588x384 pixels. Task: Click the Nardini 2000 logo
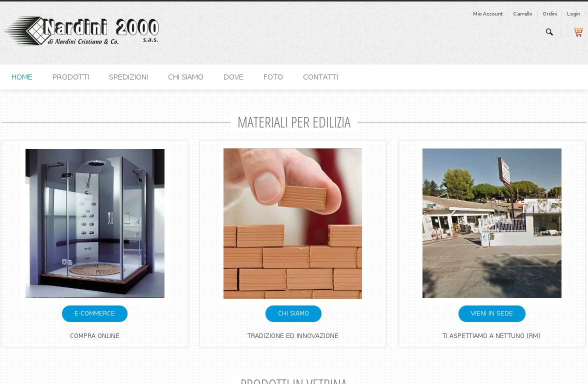[82, 31]
